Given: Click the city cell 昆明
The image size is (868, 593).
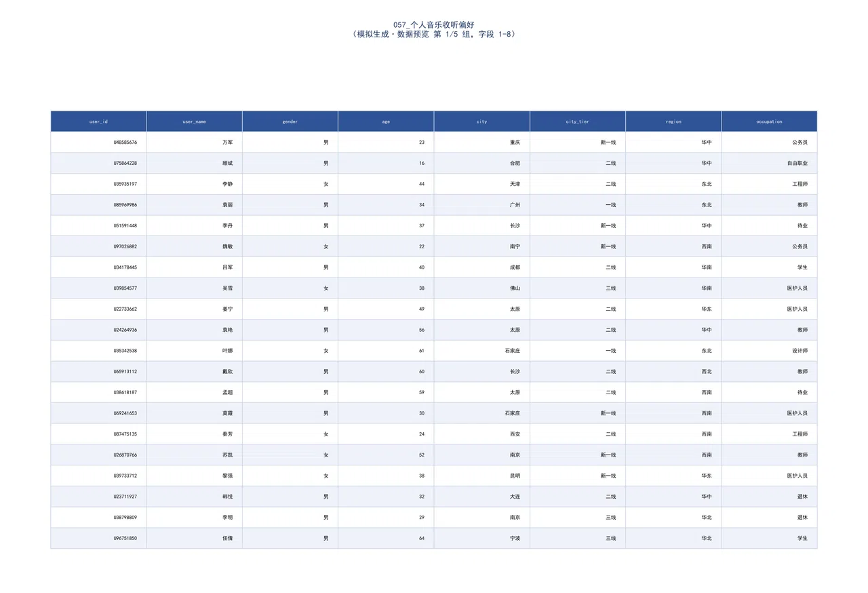Looking at the screenshot, I should (x=482, y=476).
